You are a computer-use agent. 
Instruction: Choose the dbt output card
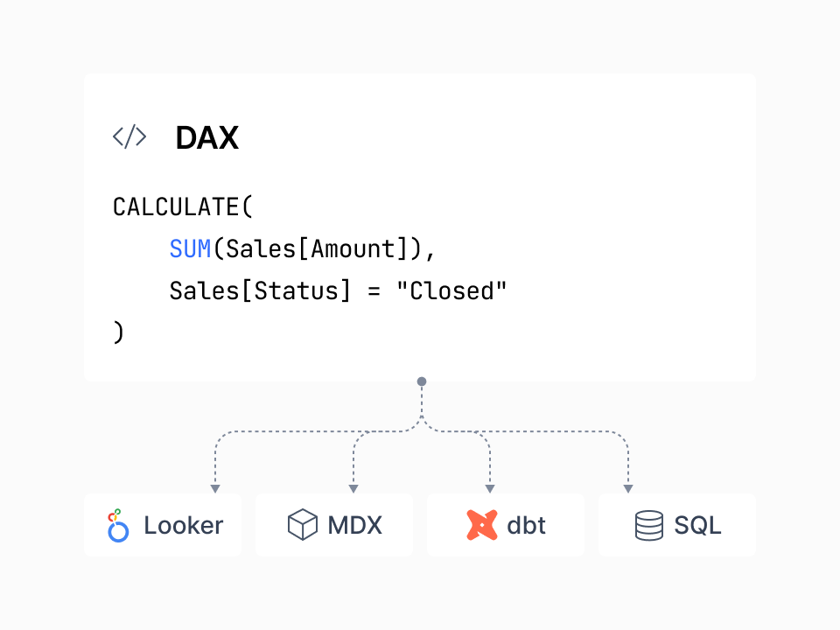click(x=506, y=525)
